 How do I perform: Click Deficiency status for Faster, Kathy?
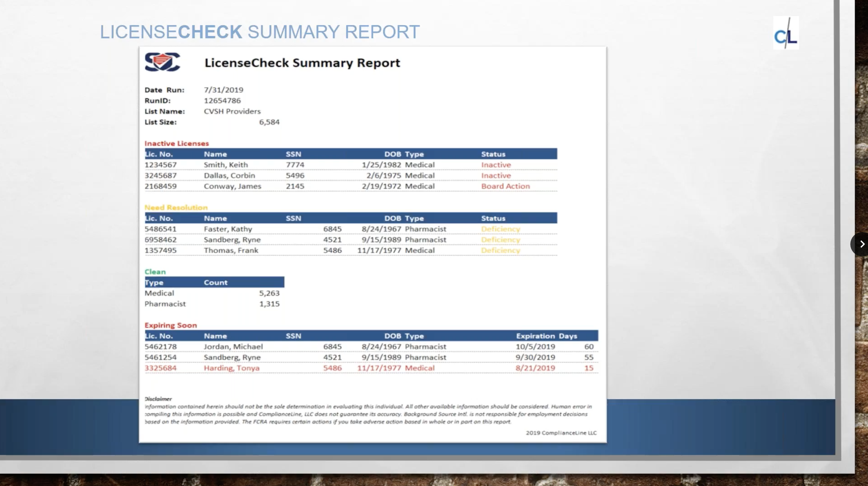[500, 229]
